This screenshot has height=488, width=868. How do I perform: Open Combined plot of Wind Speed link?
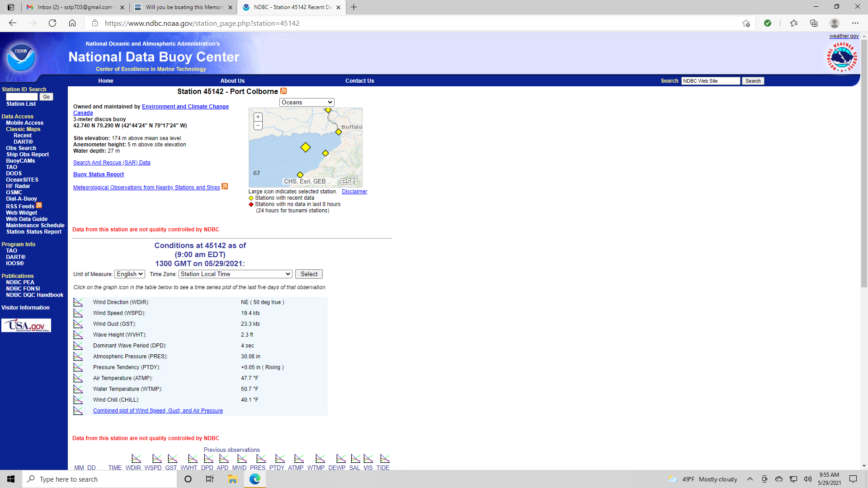tap(158, 411)
